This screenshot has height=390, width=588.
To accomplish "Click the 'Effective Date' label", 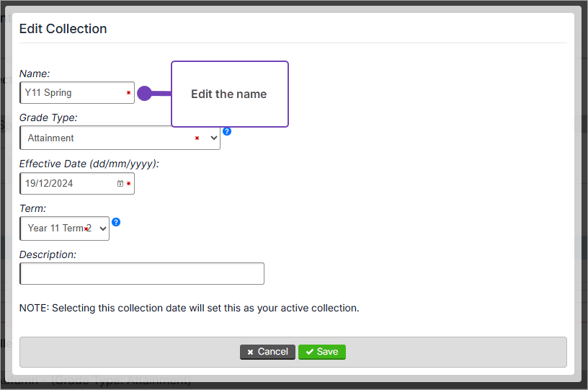I will (89, 164).
